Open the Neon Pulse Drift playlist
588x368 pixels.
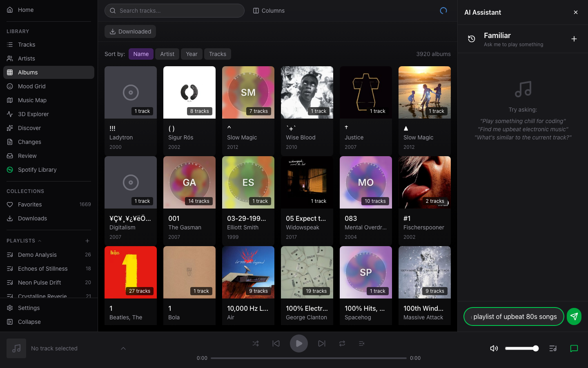[40, 283]
